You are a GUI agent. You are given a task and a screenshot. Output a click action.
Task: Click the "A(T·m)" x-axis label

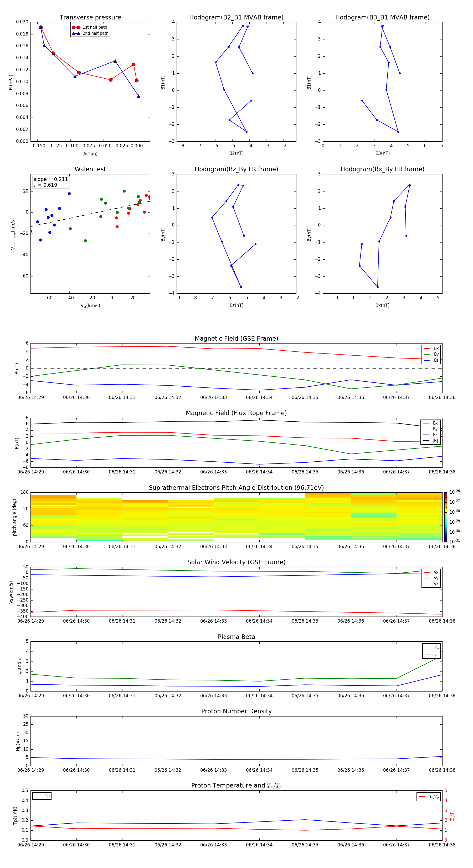click(x=90, y=154)
